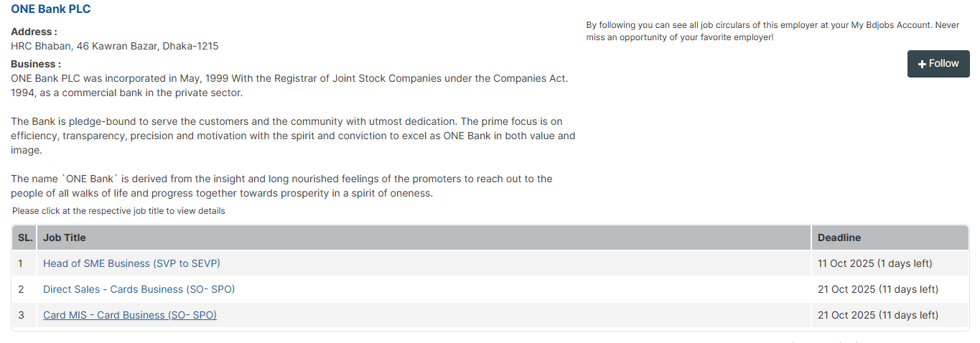View Card MIS - Card Business job
This screenshot has height=343, width=980.
click(129, 315)
